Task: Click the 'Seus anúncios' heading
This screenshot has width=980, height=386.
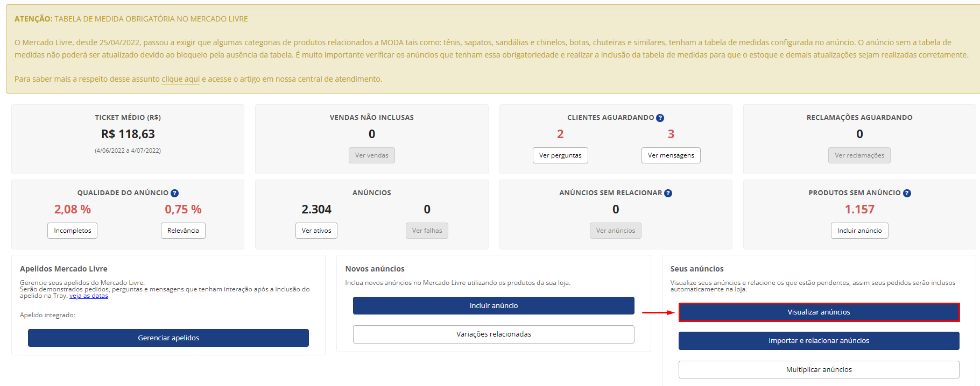Action: tap(697, 269)
